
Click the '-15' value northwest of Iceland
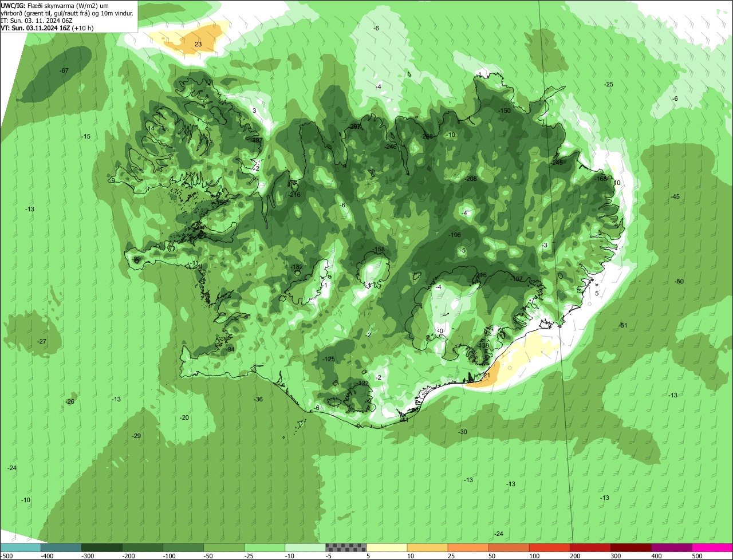click(86, 136)
